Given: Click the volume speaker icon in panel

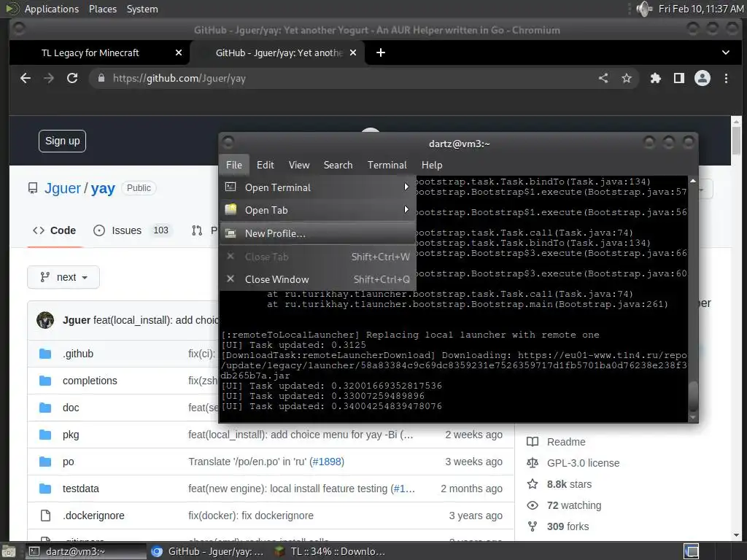Looking at the screenshot, I should [643, 9].
